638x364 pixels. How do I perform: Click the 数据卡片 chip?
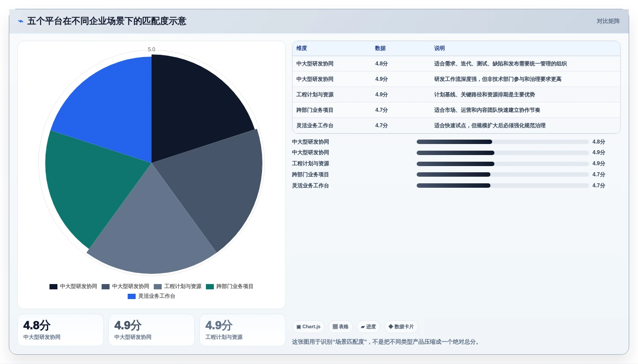click(x=401, y=327)
